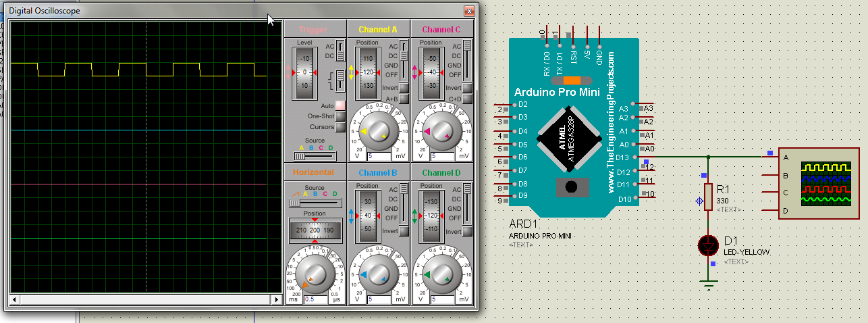
Task: Toggle the Auto trigger button
Action: click(x=340, y=105)
